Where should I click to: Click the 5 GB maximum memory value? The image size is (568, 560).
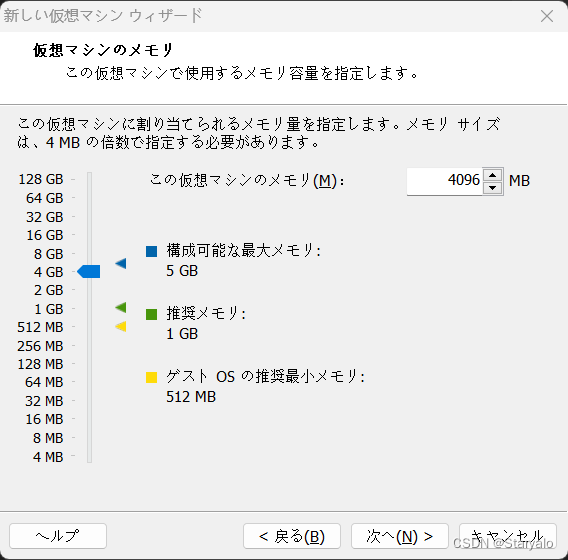(x=182, y=271)
